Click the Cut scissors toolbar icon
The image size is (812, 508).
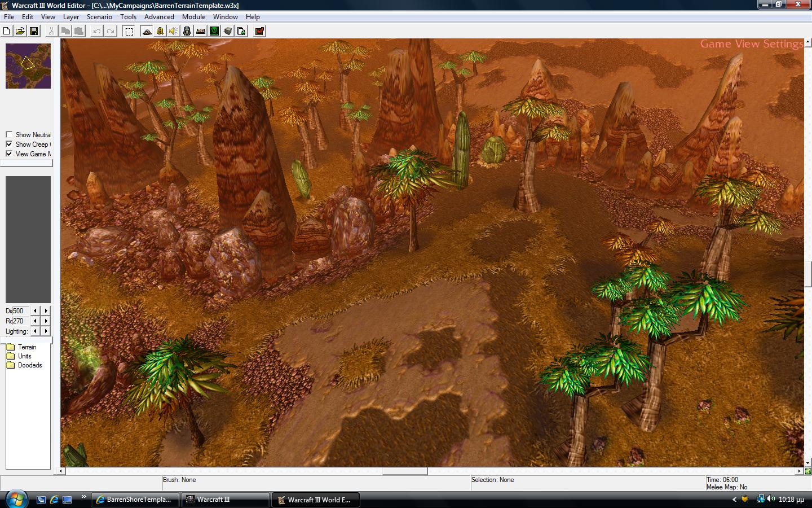click(x=52, y=31)
